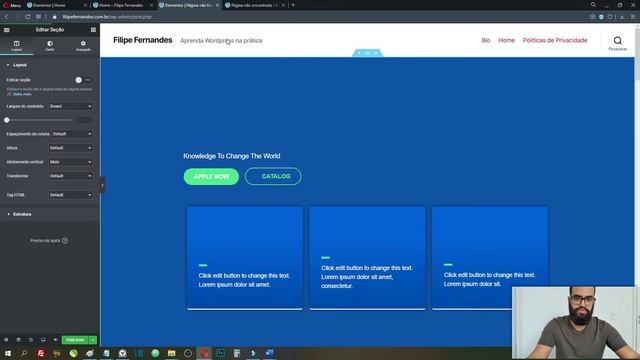Image resolution: width=640 pixels, height=360 pixels.
Task: Close the 'Home – Filipe Fernandes' browser tab
Action: (151, 5)
